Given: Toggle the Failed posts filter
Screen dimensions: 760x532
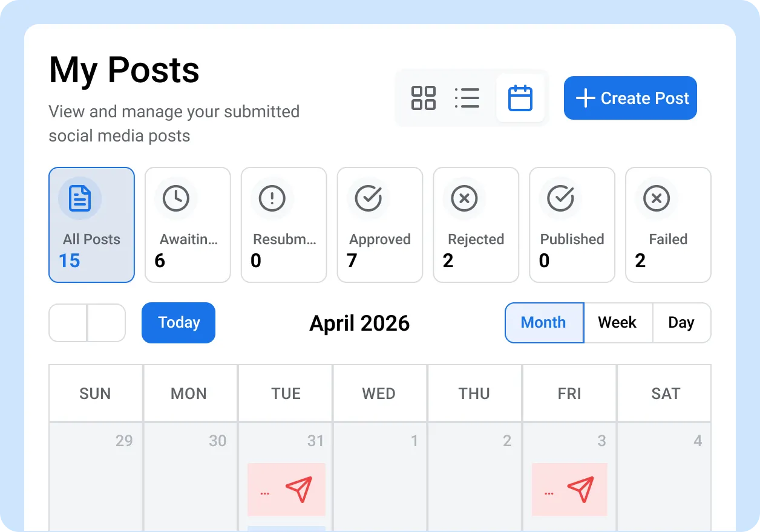Looking at the screenshot, I should click(668, 225).
